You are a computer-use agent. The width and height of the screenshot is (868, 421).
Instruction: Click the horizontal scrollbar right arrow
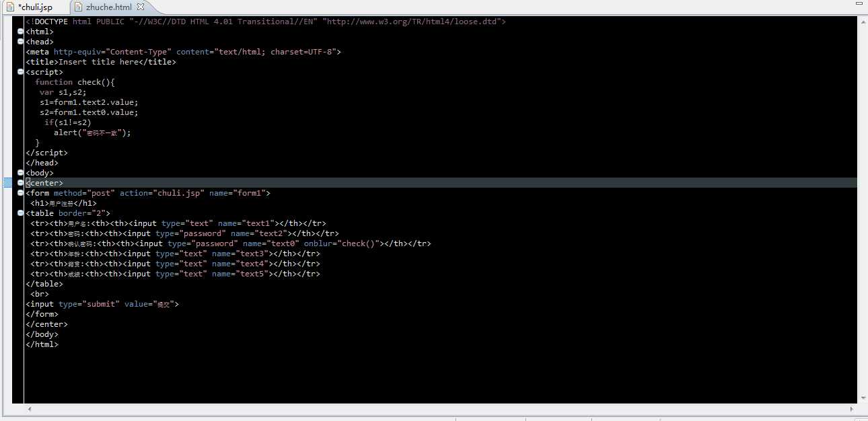pos(853,409)
